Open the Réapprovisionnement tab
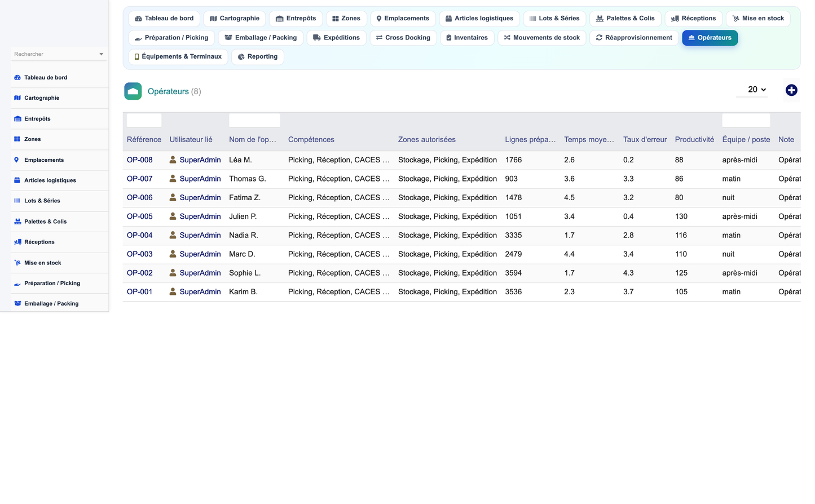Image resolution: width=815 pixels, height=504 pixels. tap(634, 38)
